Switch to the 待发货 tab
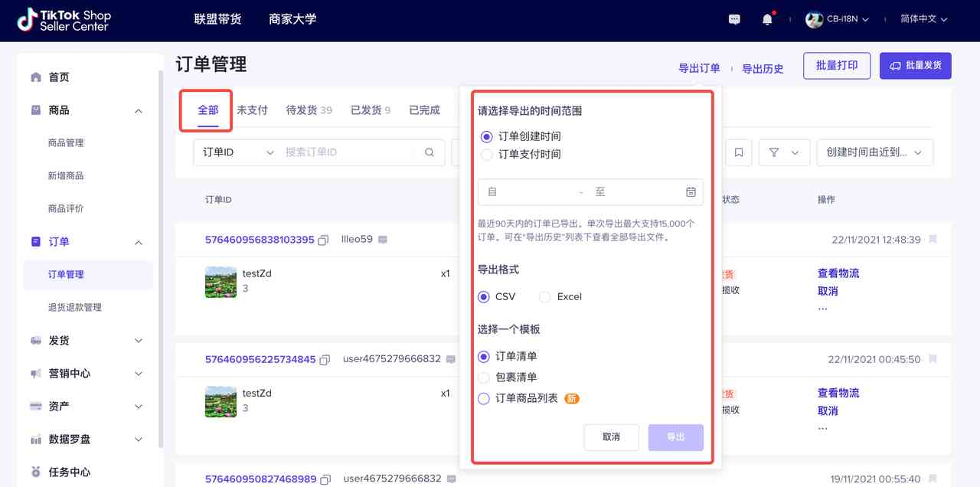 309,110
